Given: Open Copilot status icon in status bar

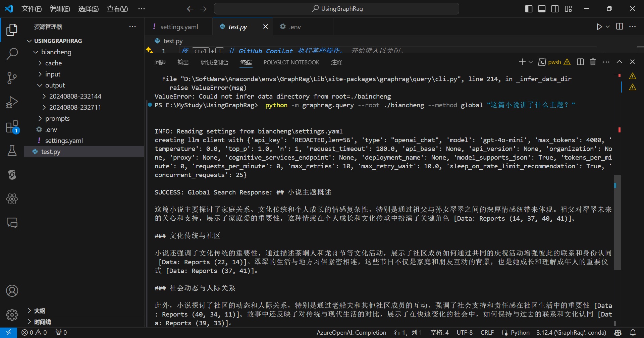Looking at the screenshot, I should point(618,333).
